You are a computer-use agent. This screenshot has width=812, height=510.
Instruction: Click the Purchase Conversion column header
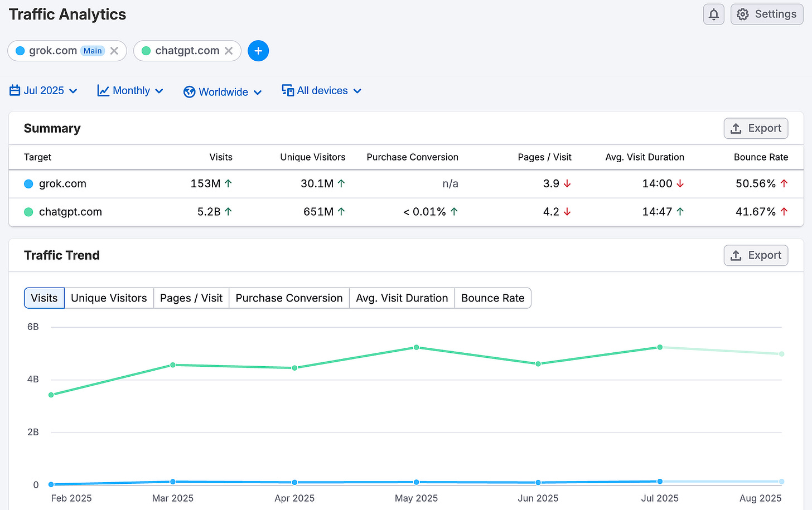(x=413, y=157)
